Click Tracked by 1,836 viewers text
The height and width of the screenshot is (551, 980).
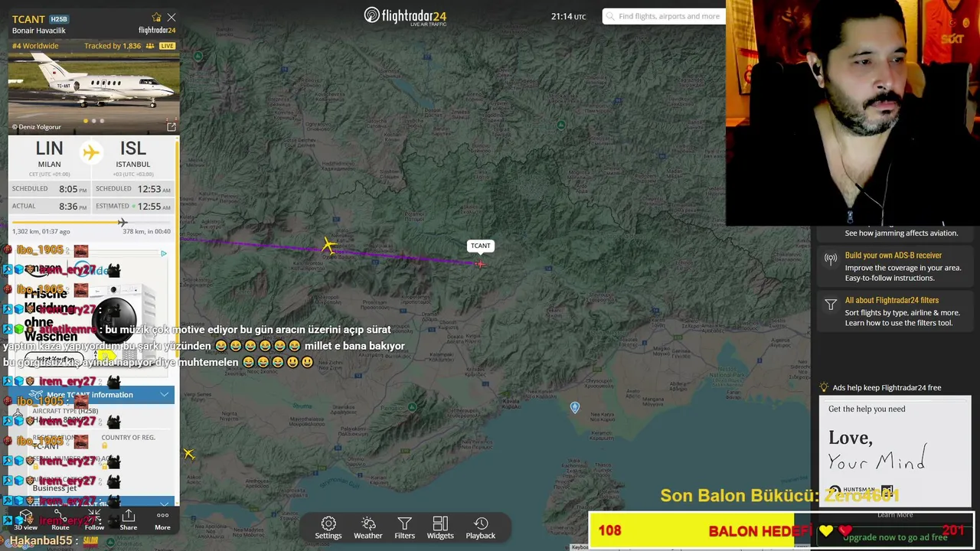point(113,46)
